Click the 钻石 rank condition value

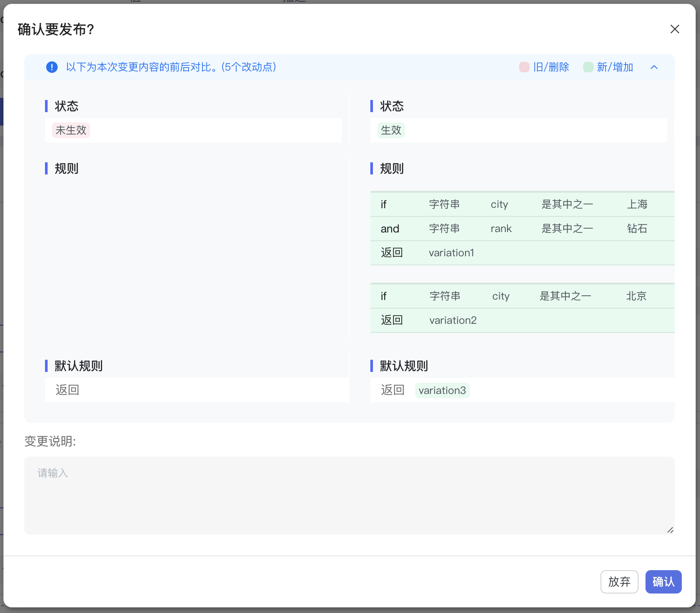(637, 229)
